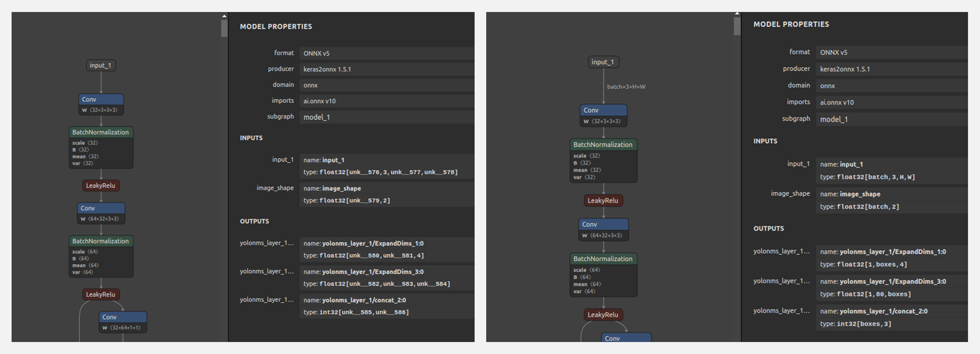Click INPUTS section heading in left panel
The image size is (980, 354).
[251, 138]
